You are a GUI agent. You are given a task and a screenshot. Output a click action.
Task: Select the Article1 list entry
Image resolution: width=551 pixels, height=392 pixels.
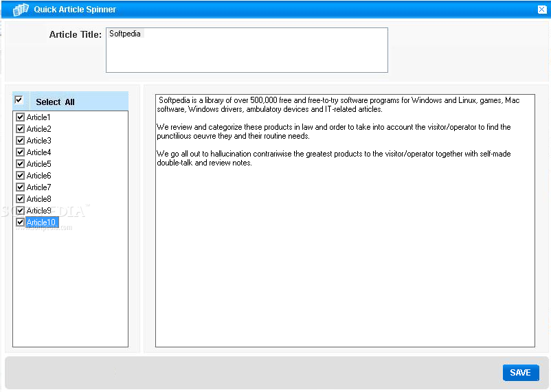38,117
